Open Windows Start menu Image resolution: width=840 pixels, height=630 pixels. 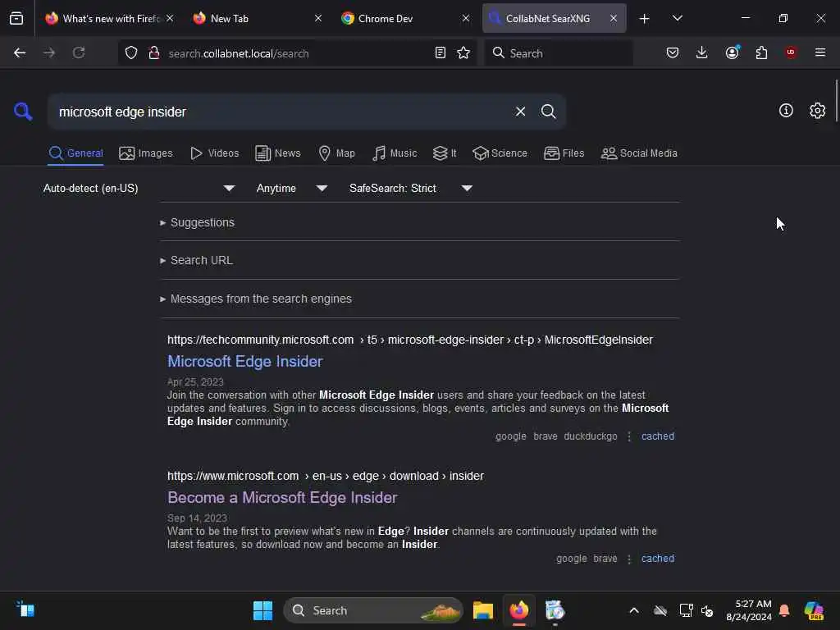(262, 610)
